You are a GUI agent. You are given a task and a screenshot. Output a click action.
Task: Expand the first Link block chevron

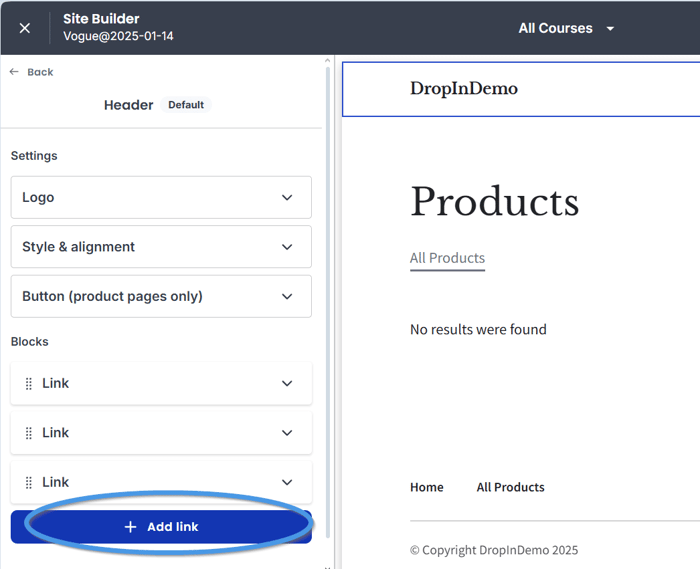[x=287, y=384]
